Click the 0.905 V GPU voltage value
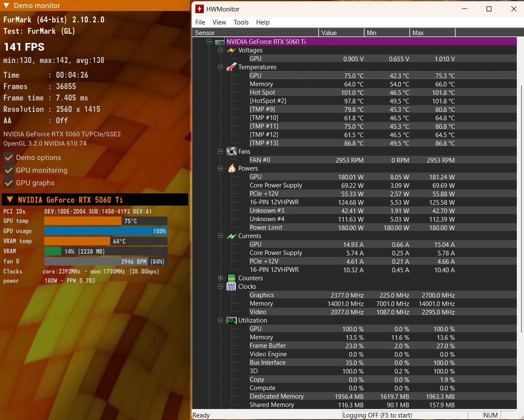Viewport: 524px width, 420px height. click(x=354, y=59)
